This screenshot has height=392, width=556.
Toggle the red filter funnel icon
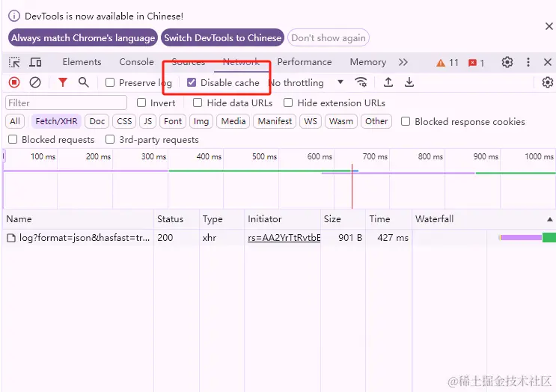pyautogui.click(x=63, y=82)
